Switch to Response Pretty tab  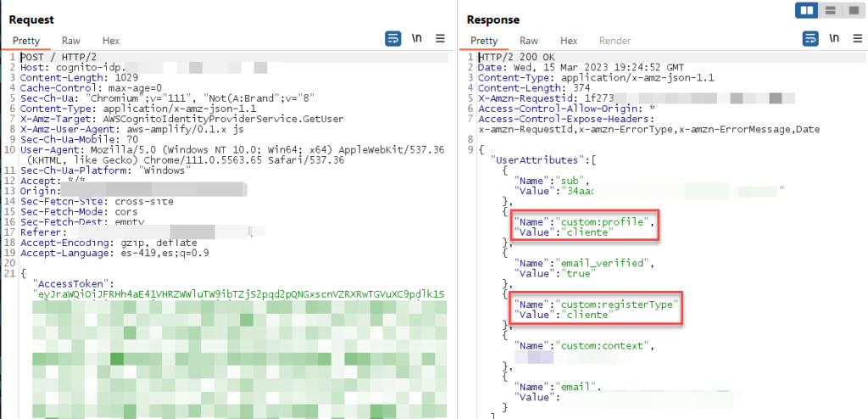pos(484,41)
